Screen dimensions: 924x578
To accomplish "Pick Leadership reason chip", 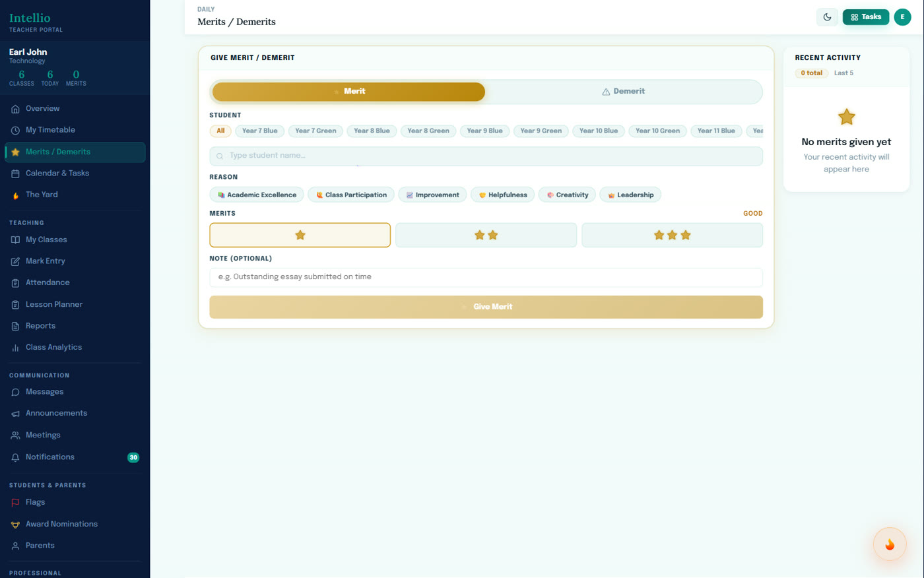I will (630, 195).
